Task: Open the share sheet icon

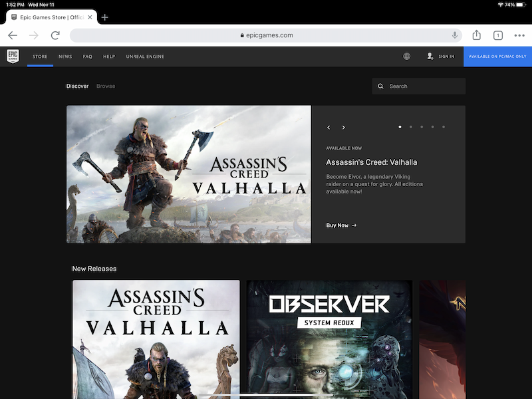Action: point(476,35)
